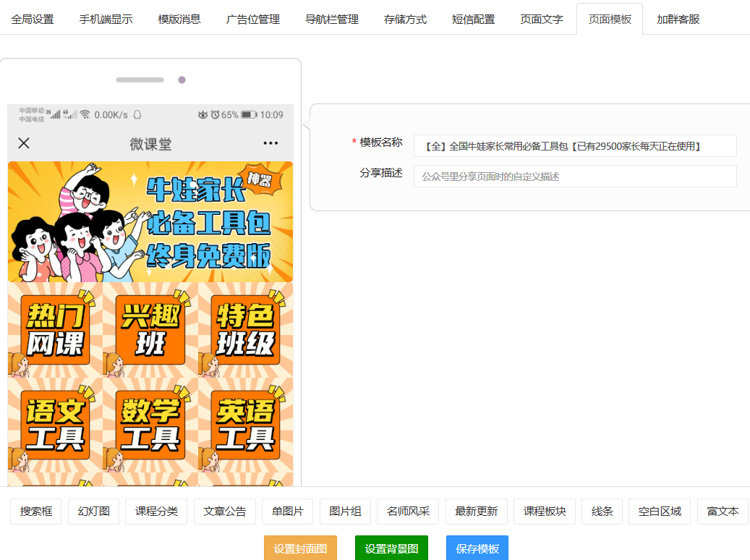Click the X close icon in the phone preview
This screenshot has height=560, width=750.
tap(23, 143)
